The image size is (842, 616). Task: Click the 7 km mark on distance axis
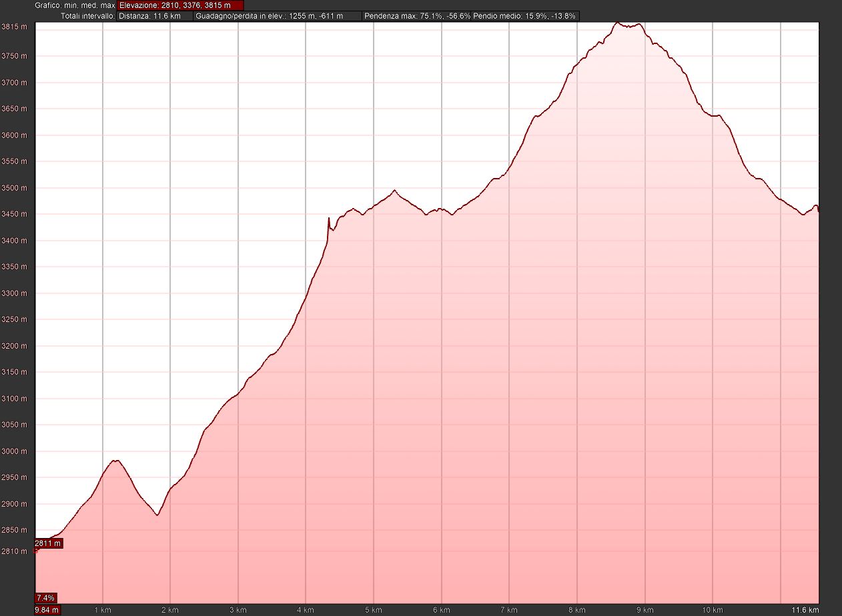(x=508, y=610)
